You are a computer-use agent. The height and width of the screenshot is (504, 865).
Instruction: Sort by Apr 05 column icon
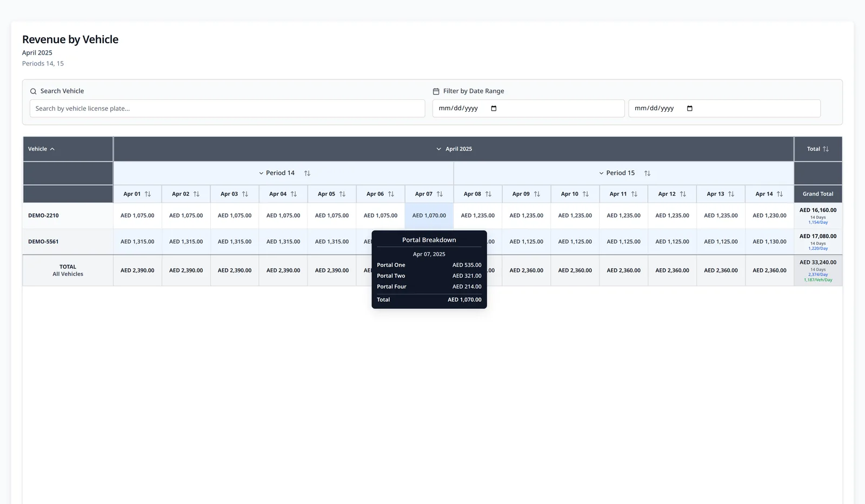[342, 194]
